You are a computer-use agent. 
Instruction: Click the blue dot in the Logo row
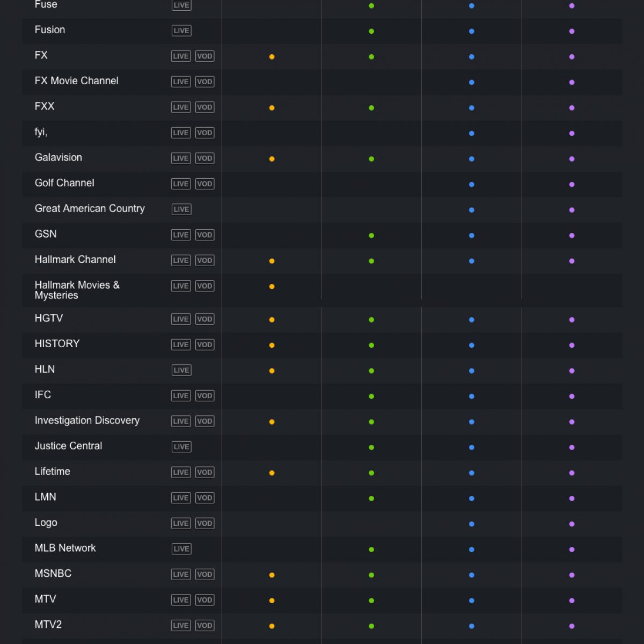coord(472,524)
